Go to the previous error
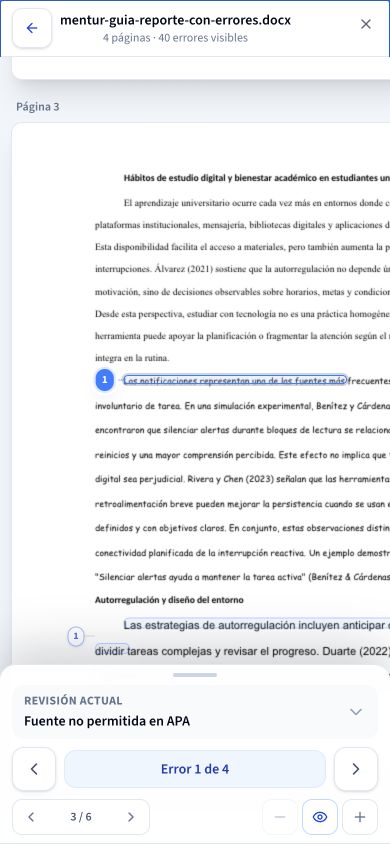Viewport: 390px width, 844px height. pos(34,769)
